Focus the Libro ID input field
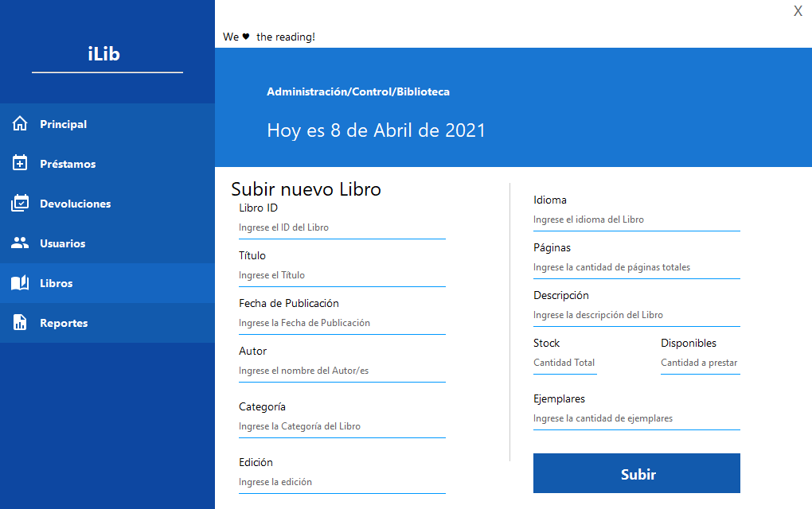 (x=342, y=227)
